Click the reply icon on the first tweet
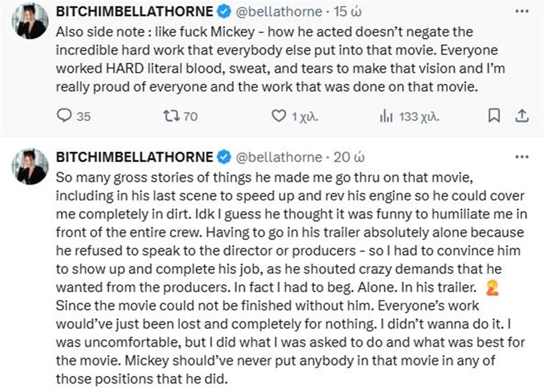 pos(65,116)
